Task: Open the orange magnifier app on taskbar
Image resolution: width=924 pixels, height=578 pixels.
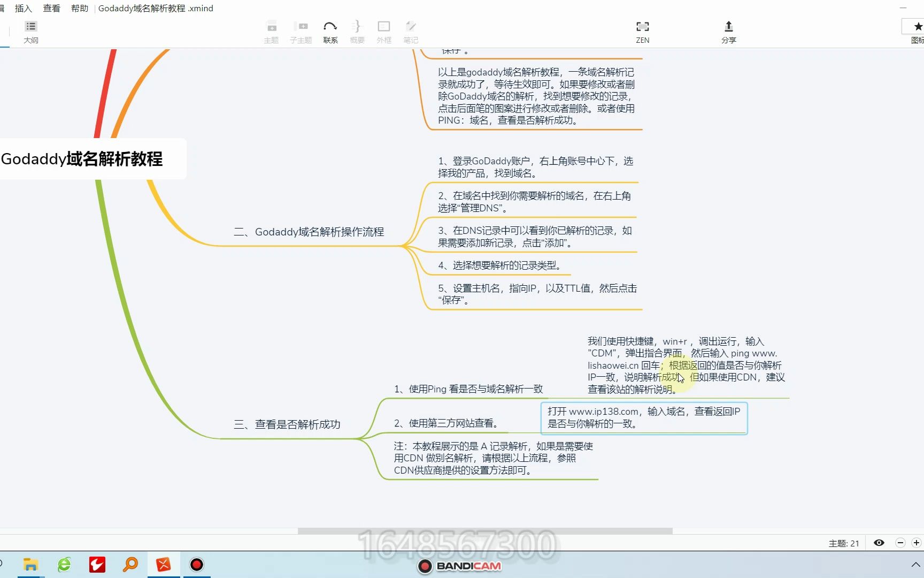Action: coord(130,565)
